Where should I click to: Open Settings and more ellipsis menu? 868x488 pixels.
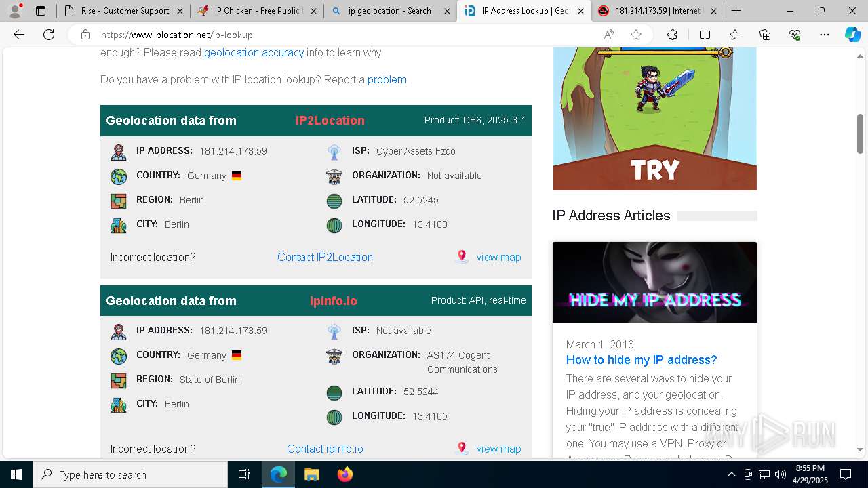pyautogui.click(x=825, y=35)
